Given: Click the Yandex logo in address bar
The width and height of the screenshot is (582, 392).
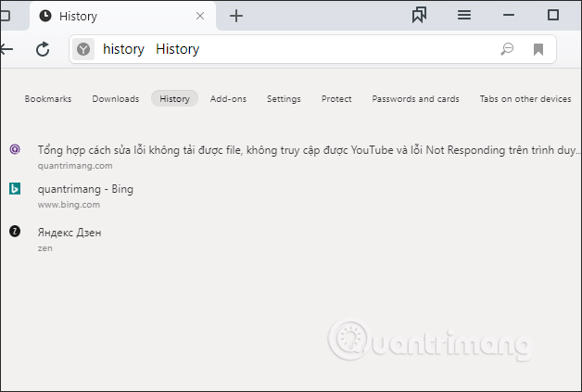Looking at the screenshot, I should click(x=83, y=49).
